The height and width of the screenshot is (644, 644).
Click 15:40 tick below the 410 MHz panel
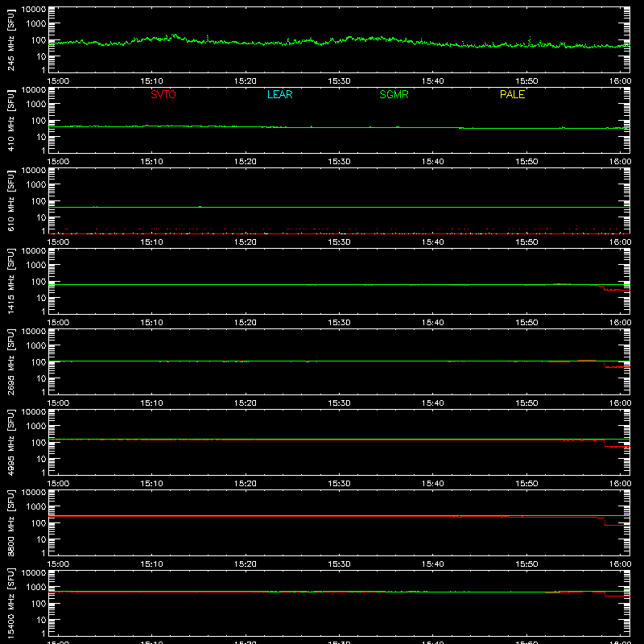point(433,162)
